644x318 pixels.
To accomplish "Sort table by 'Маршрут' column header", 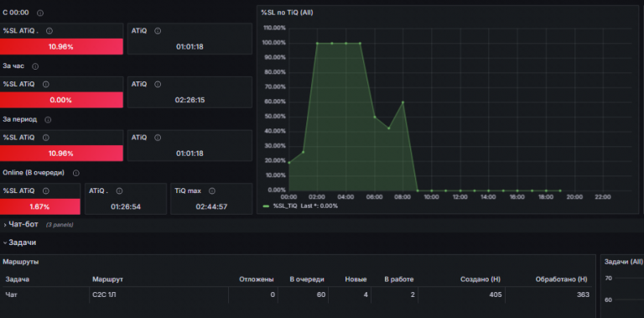I will [107, 279].
